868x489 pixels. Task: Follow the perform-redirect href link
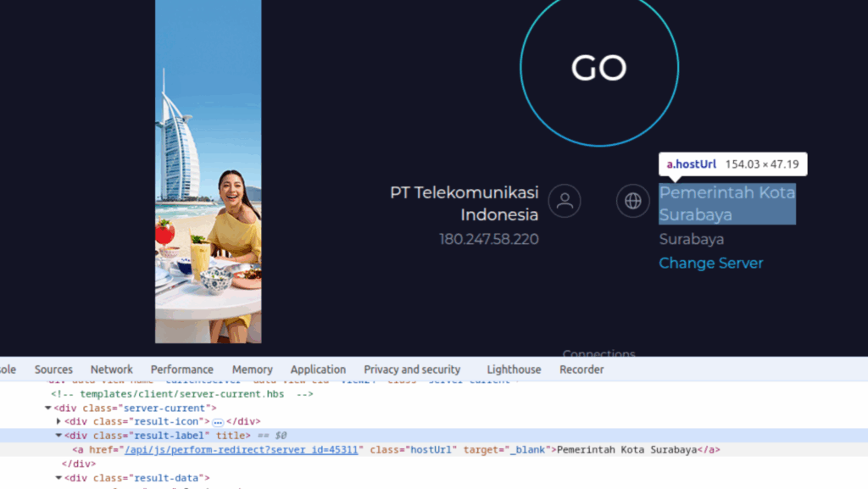(242, 450)
